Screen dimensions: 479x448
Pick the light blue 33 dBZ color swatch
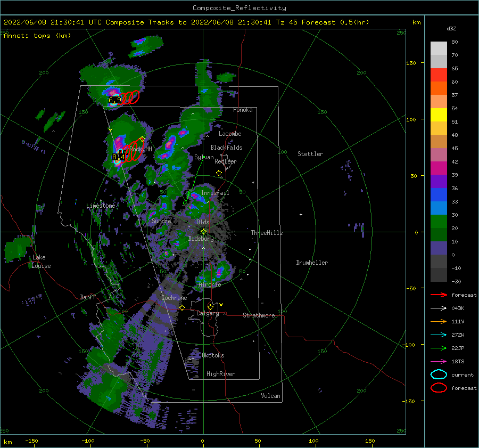coord(439,208)
